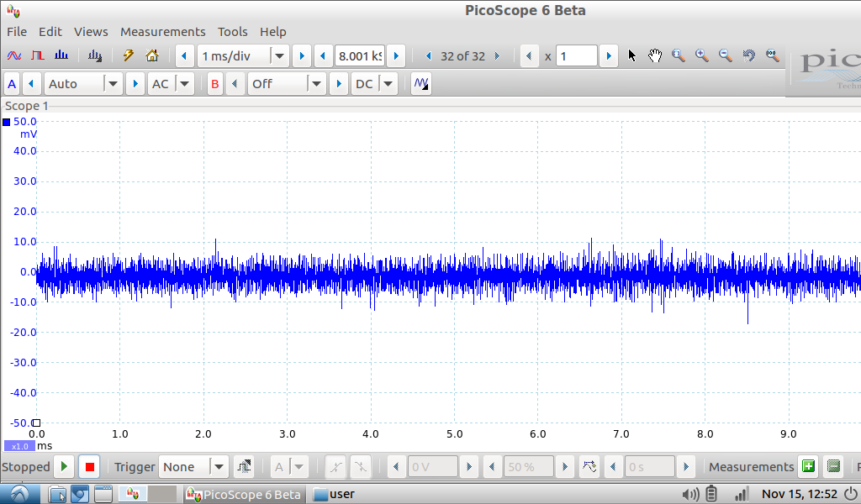This screenshot has height=504, width=861.
Task: Open the Measurements menu
Action: click(x=162, y=32)
